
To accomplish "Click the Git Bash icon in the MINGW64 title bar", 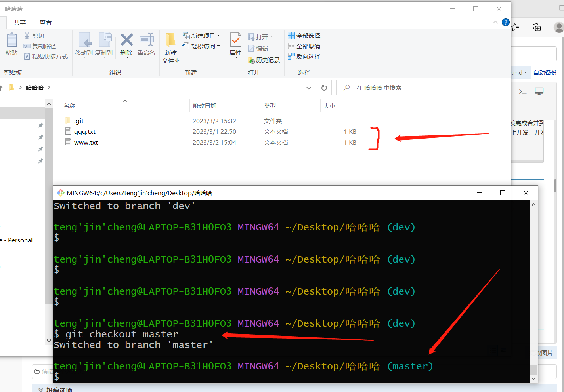I will (x=61, y=193).
